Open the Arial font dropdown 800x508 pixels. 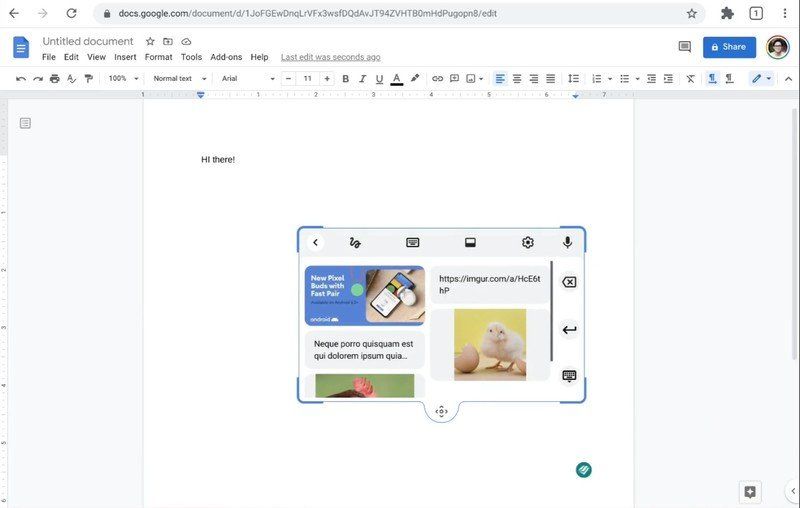[x=248, y=79]
